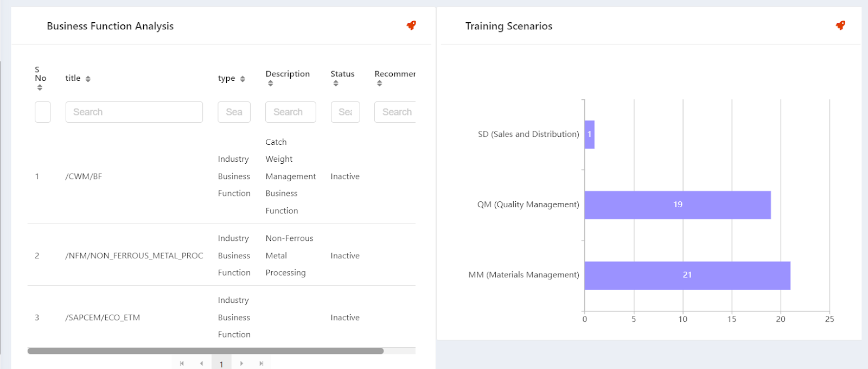Viewport: 868px width, 369px height.
Task: Click the horizontal table scrollbar
Action: [x=205, y=351]
